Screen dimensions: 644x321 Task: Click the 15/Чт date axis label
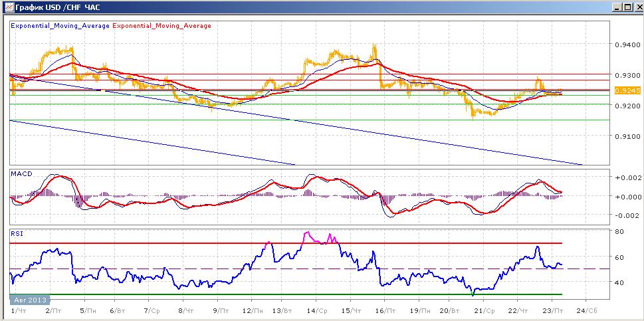click(x=352, y=311)
